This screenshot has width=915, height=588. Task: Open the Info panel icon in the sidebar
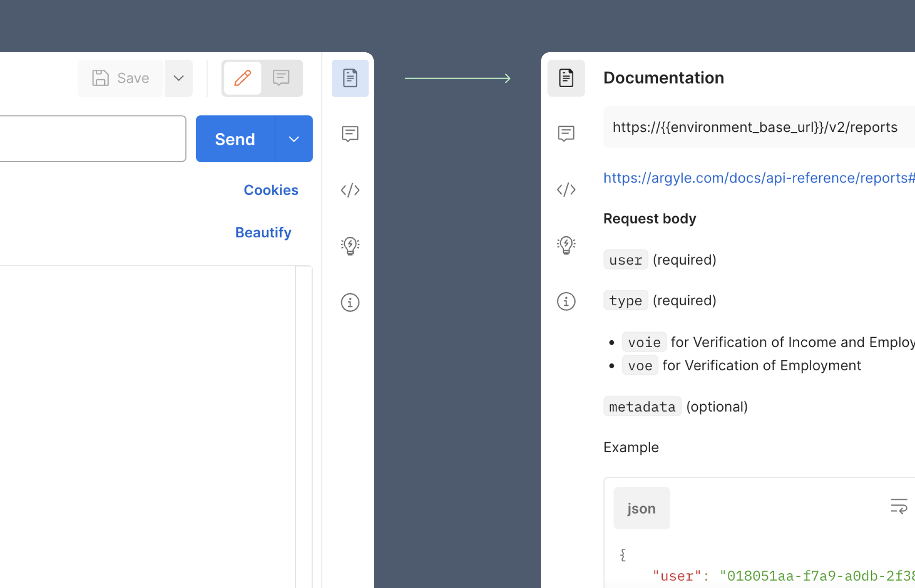click(x=350, y=302)
